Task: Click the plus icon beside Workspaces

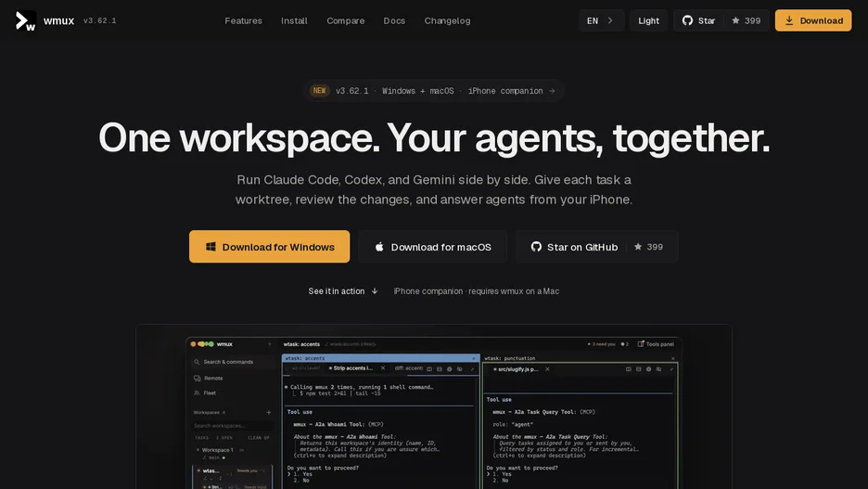Action: pos(269,412)
